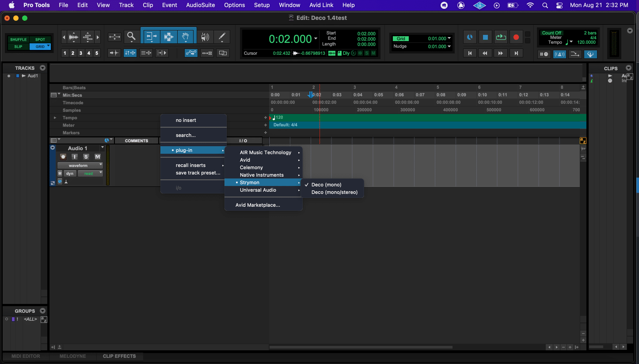Collapse the TRACKS panel
The width and height of the screenshot is (639, 364).
(42, 68)
